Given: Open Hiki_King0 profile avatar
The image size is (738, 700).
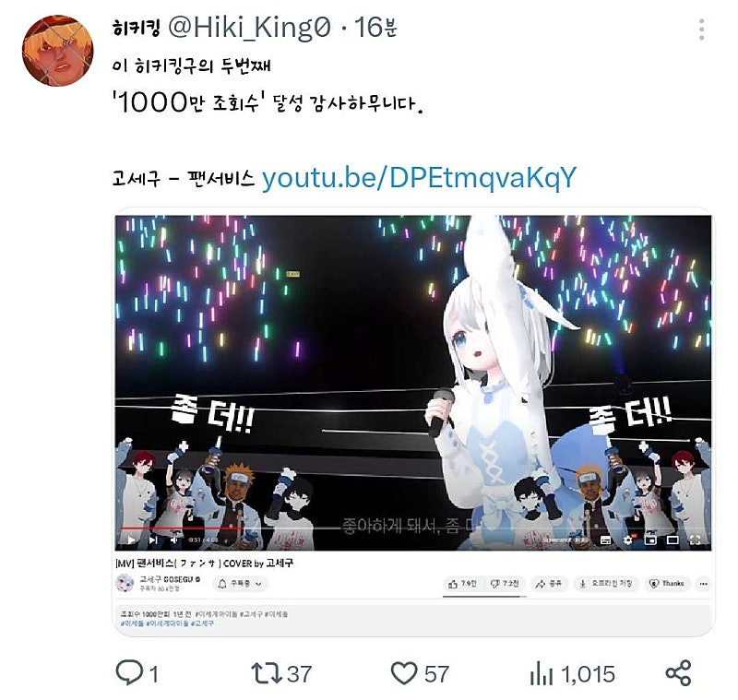Looking at the screenshot, I should pyautogui.click(x=57, y=51).
